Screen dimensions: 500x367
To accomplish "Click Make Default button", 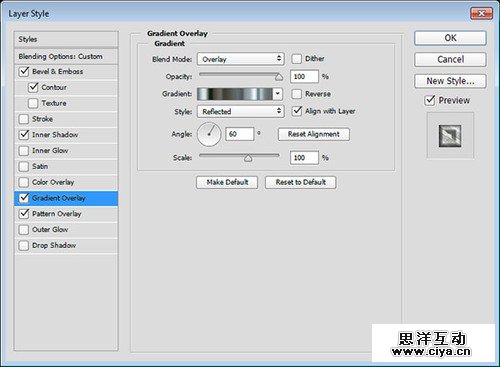I will 227,182.
